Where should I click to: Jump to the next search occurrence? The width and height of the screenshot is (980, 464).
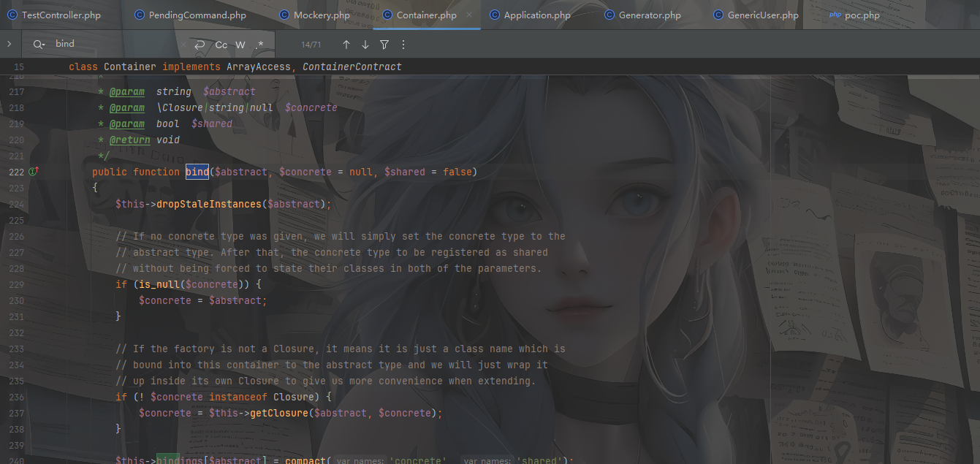[x=365, y=45]
